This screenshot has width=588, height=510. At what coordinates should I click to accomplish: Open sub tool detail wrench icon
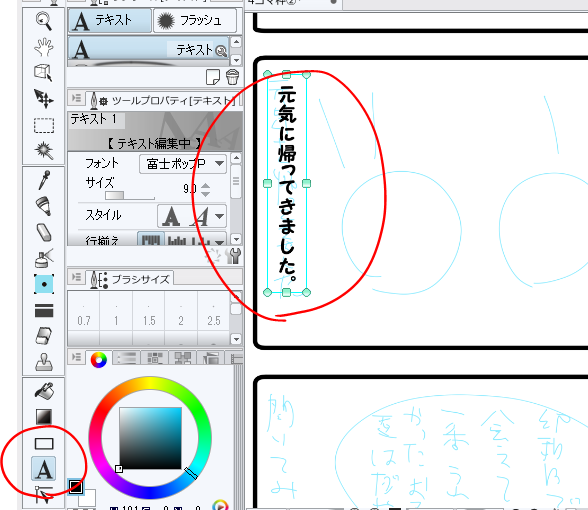(234, 256)
